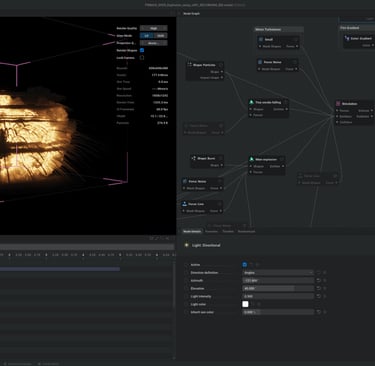
Task: Select the second View Mode button
Action: (x=161, y=36)
